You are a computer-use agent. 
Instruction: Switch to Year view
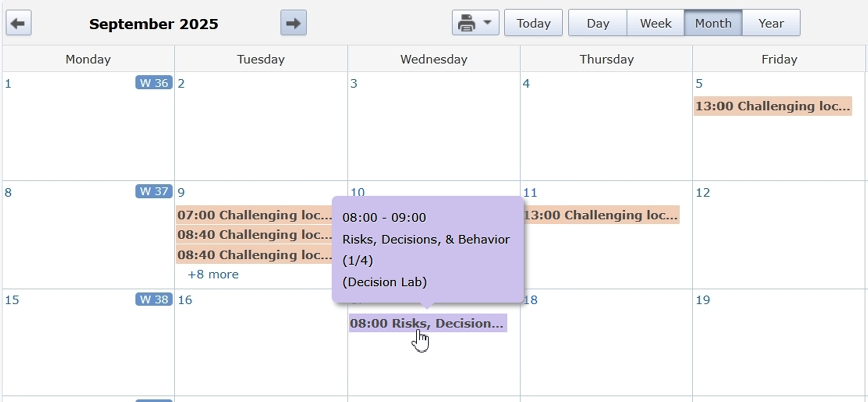click(771, 23)
